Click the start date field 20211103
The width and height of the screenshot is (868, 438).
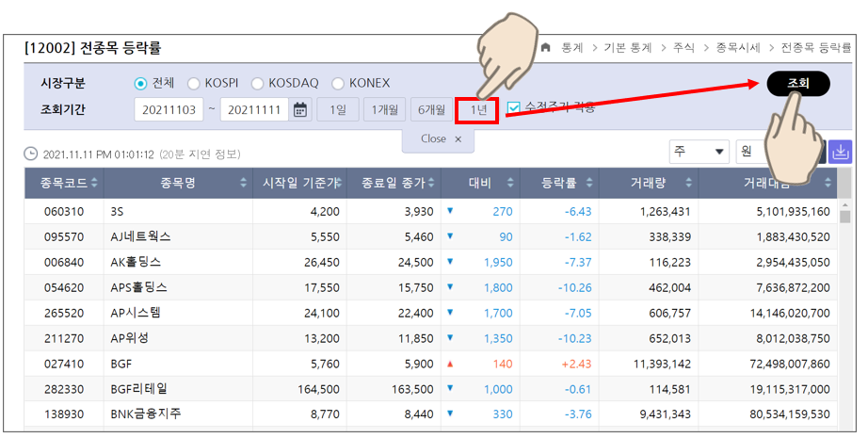(x=169, y=109)
